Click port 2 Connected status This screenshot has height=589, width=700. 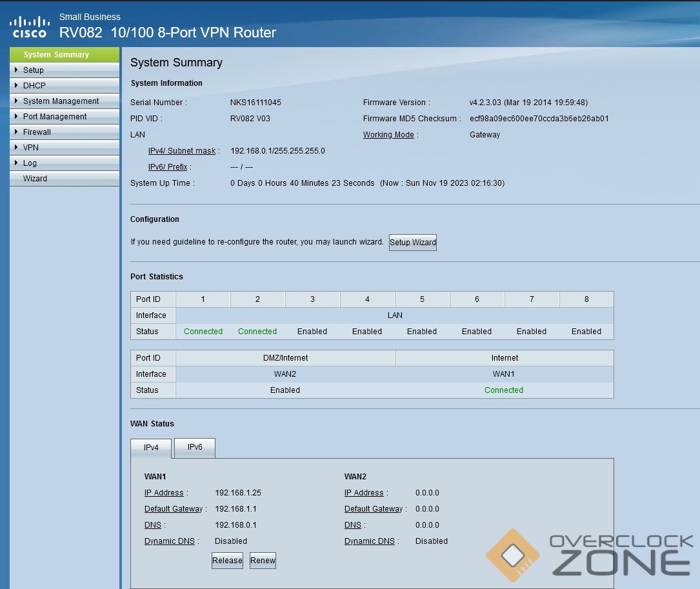click(257, 332)
